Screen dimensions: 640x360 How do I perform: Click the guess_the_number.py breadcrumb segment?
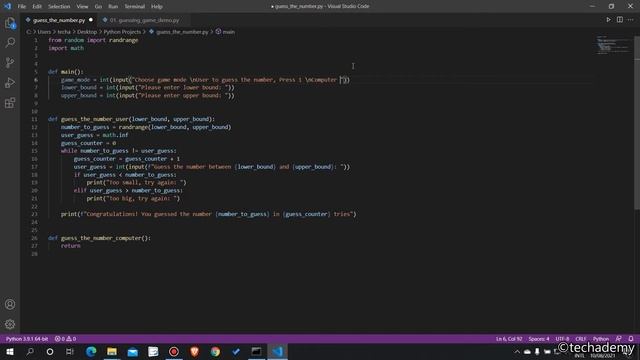(182, 32)
